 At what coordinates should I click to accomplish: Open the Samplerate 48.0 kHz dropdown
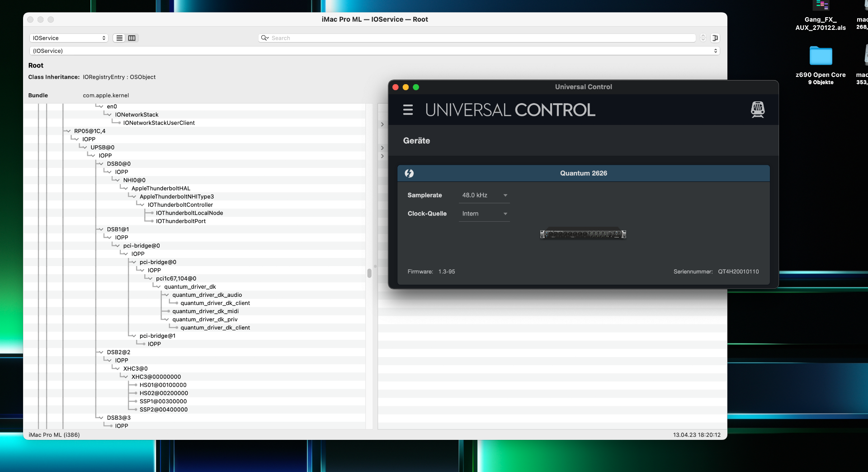(484, 195)
